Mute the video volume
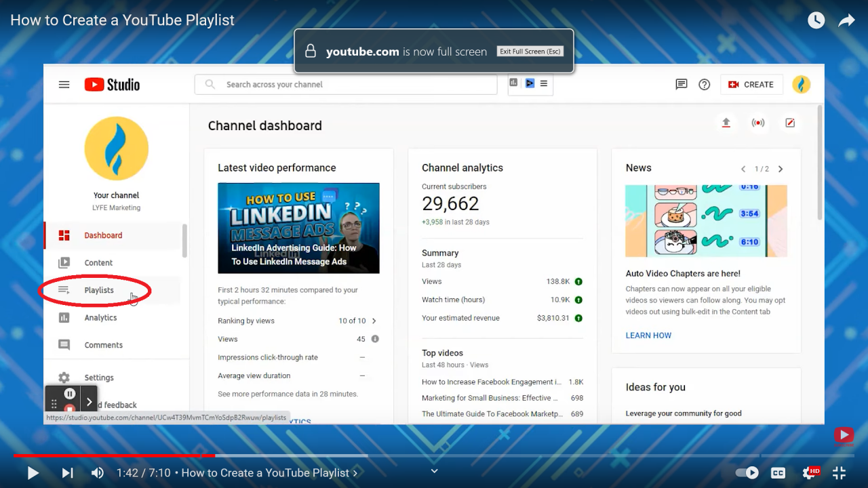868x488 pixels. click(98, 473)
